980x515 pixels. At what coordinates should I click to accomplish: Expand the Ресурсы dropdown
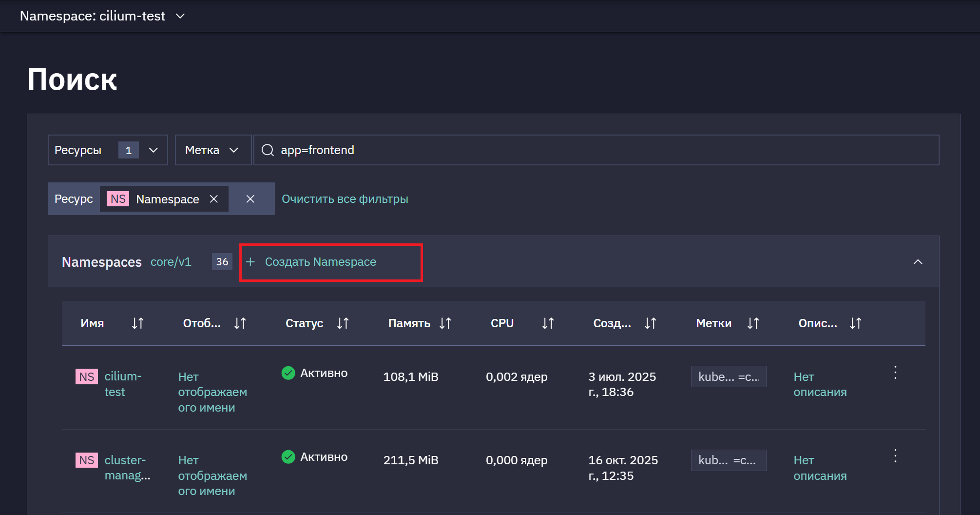(x=108, y=150)
